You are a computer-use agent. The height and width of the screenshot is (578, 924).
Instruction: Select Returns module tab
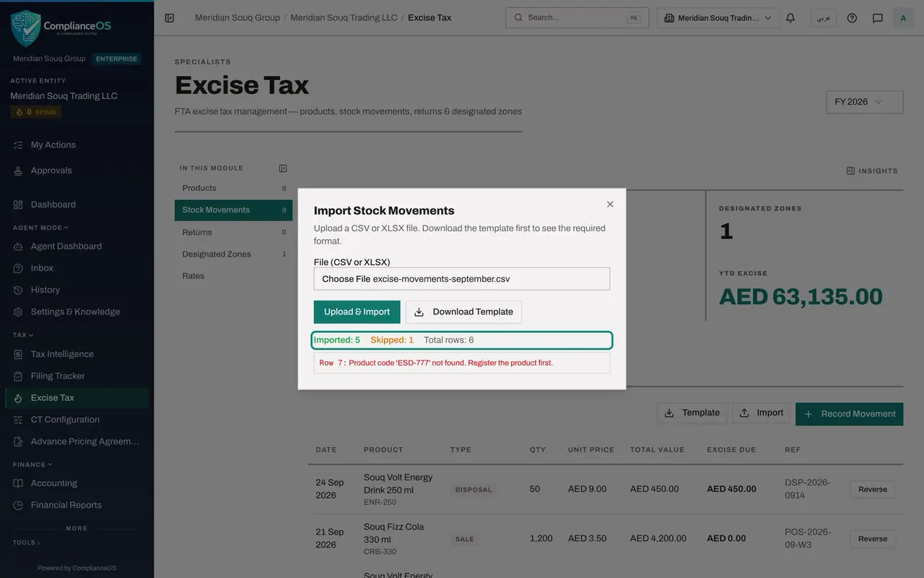[234, 233]
